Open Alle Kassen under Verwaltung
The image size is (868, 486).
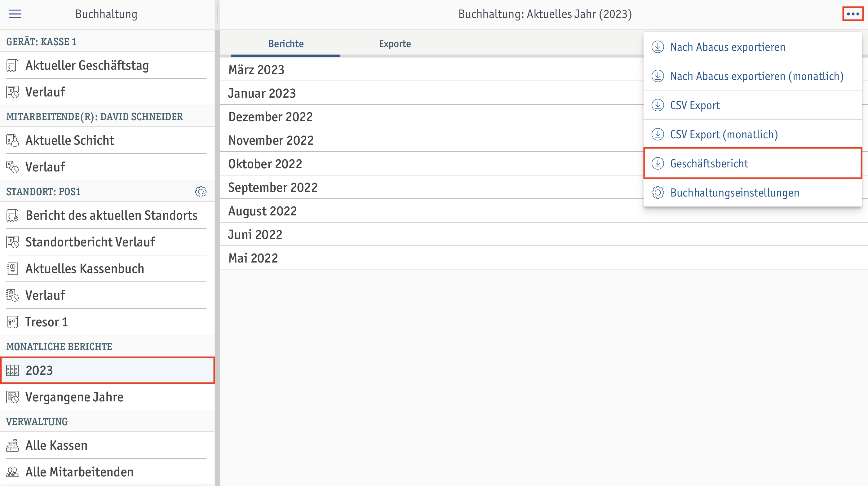tap(107, 446)
